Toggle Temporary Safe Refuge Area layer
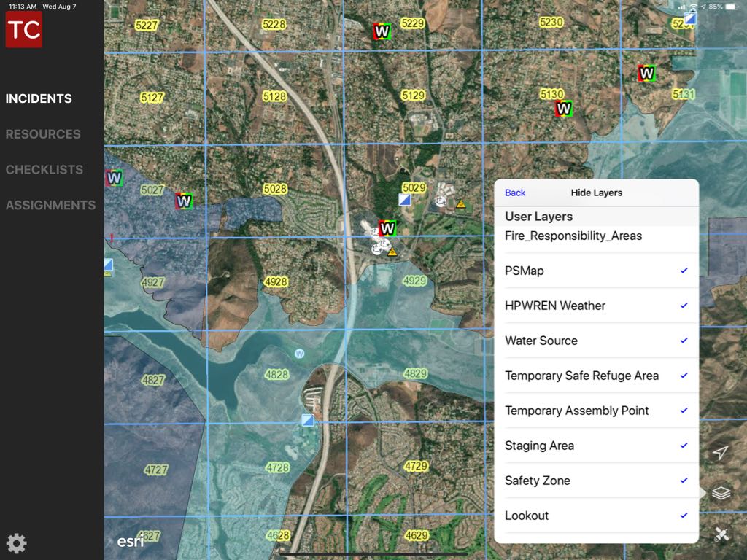This screenshot has height=560, width=747. click(595, 376)
